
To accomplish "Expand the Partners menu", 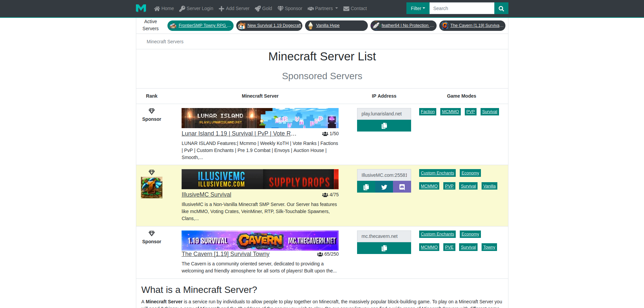I will pos(322,8).
